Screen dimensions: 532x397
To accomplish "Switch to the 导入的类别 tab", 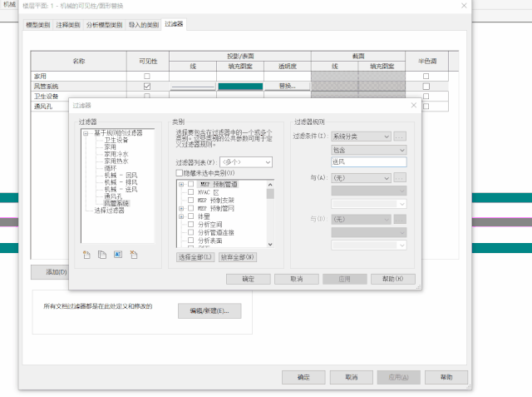I will coord(144,25).
